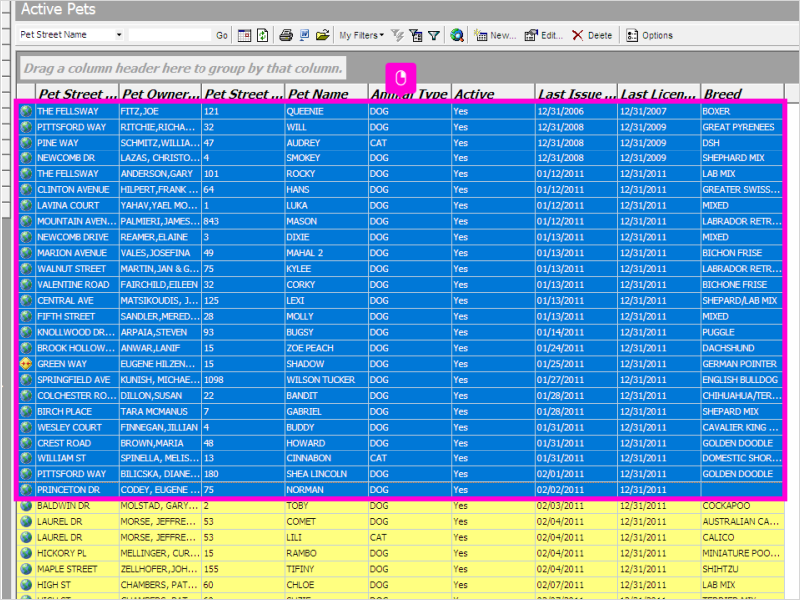The width and height of the screenshot is (800, 600).
Task: Click the globe icon on the WALNUT STREET row
Action: pyautogui.click(x=26, y=269)
